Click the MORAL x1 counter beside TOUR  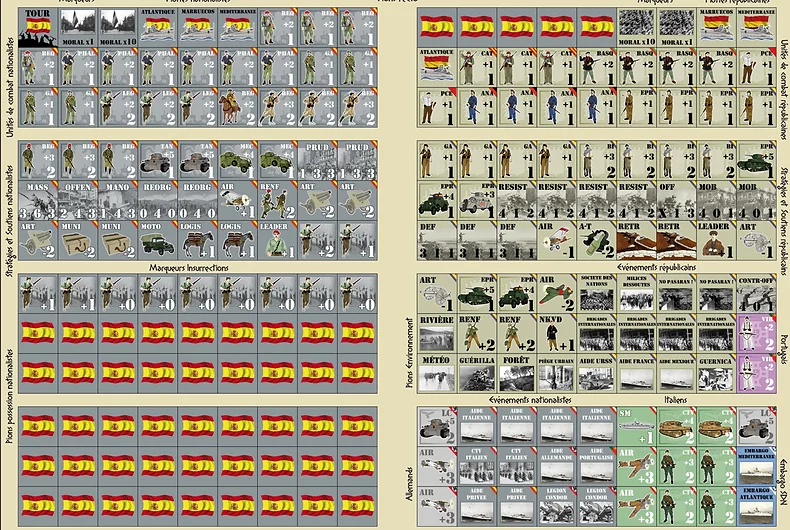[x=78, y=28]
